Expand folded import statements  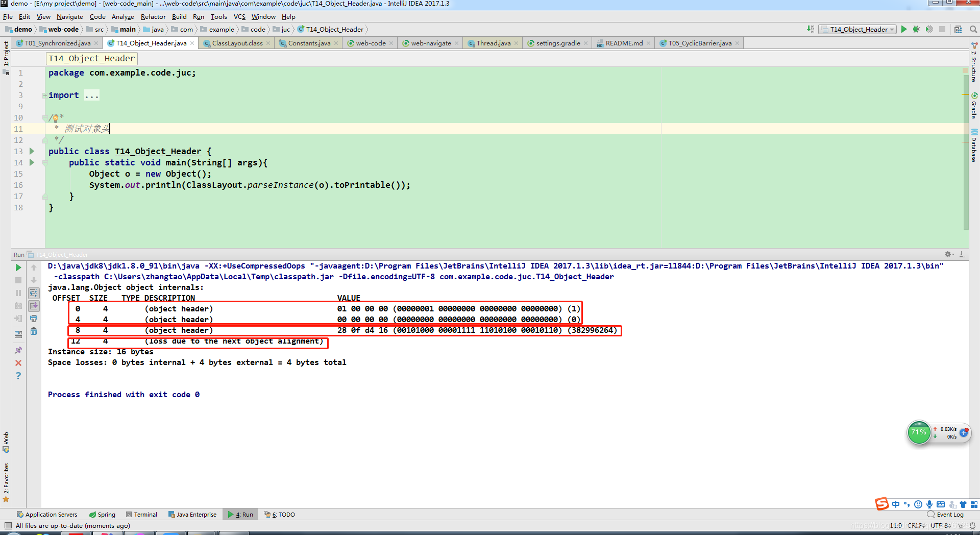click(x=45, y=95)
